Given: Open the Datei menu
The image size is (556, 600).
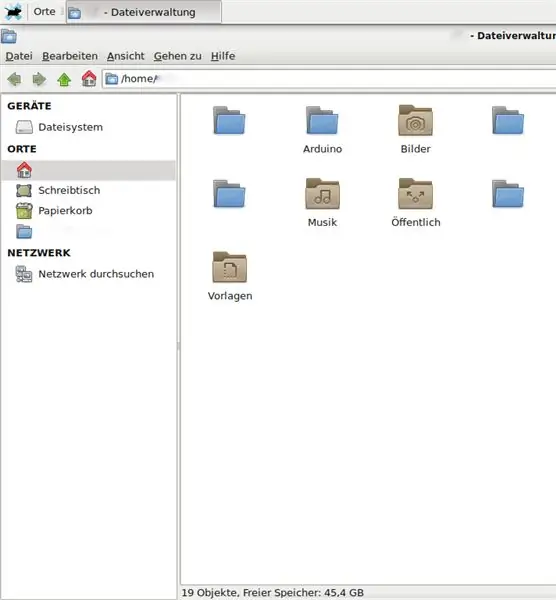Looking at the screenshot, I should tap(19, 56).
